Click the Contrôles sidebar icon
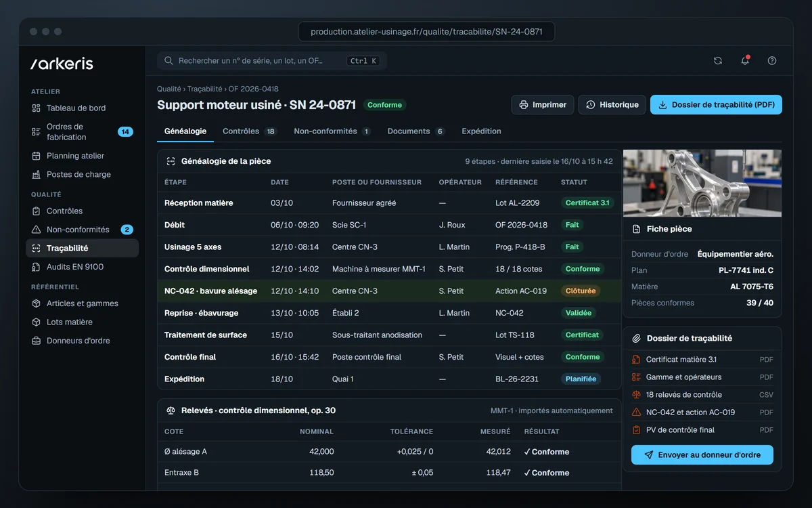The height and width of the screenshot is (508, 812). pyautogui.click(x=37, y=211)
